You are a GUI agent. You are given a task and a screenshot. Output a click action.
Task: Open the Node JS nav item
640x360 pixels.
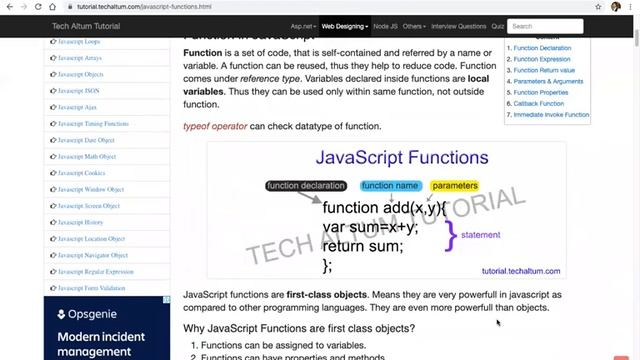click(385, 26)
